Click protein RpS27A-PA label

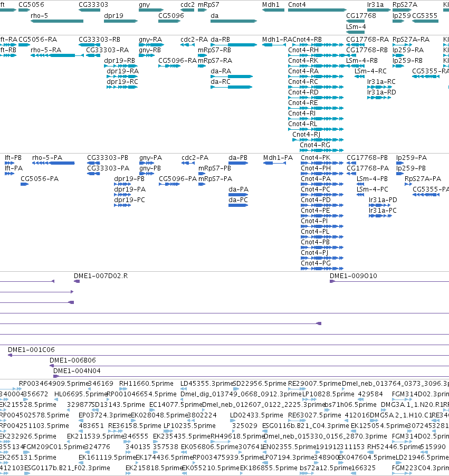pyautogui.click(x=423, y=179)
